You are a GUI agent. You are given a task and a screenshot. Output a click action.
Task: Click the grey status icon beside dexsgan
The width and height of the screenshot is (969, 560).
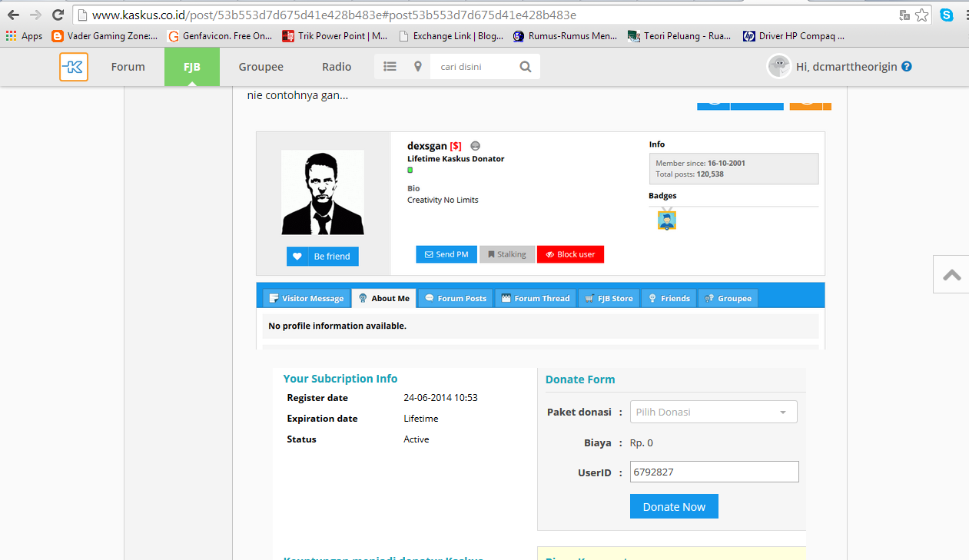476,146
